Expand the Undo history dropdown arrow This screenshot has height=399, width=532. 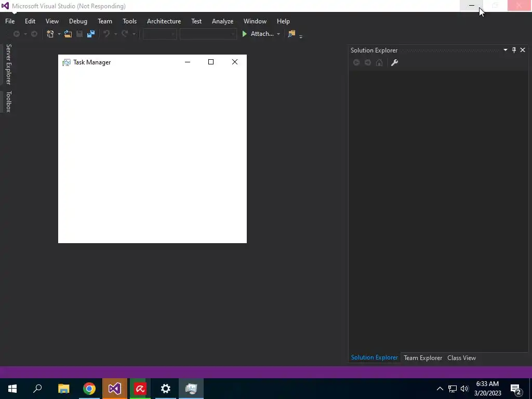click(x=116, y=34)
